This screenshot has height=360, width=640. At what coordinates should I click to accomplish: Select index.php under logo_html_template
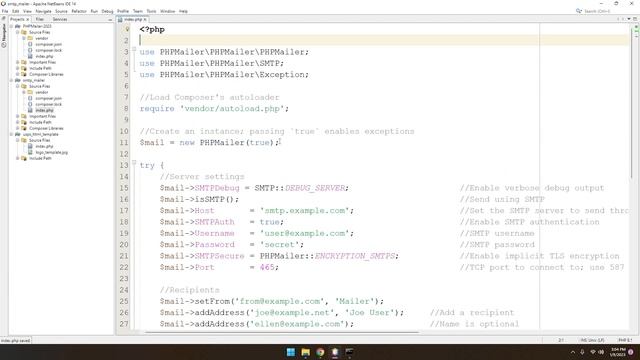[x=44, y=147]
